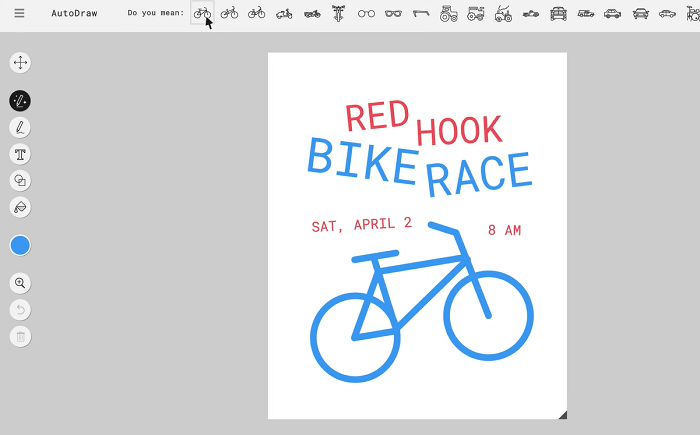
Task: Select the Type text tool
Action: [20, 154]
